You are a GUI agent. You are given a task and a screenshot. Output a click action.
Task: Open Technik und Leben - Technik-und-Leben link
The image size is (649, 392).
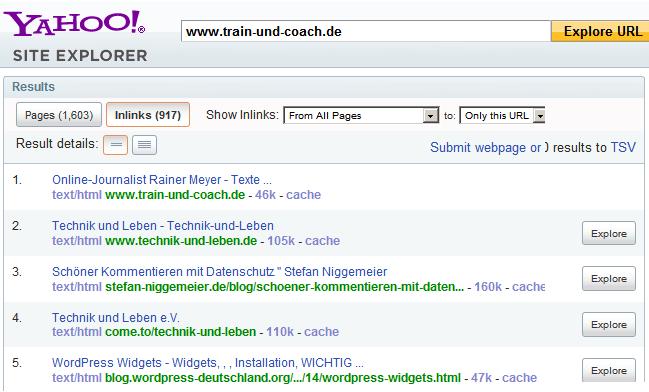[163, 226]
